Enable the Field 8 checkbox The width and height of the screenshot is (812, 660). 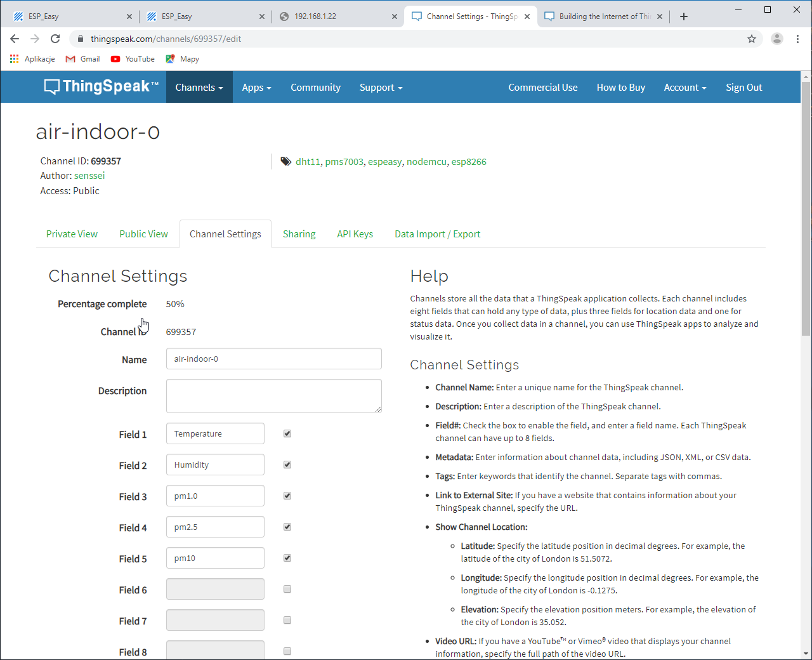[287, 651]
